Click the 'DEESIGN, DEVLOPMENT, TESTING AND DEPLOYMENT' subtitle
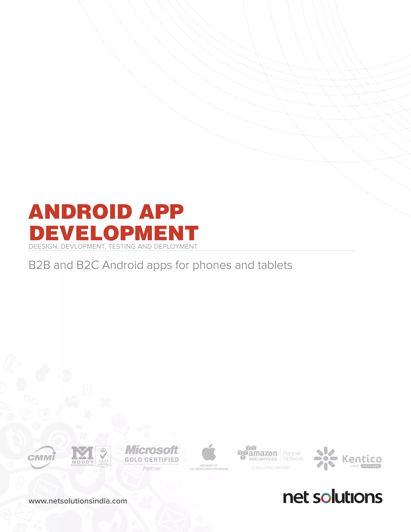The width and height of the screenshot is (411, 532). 113,247
